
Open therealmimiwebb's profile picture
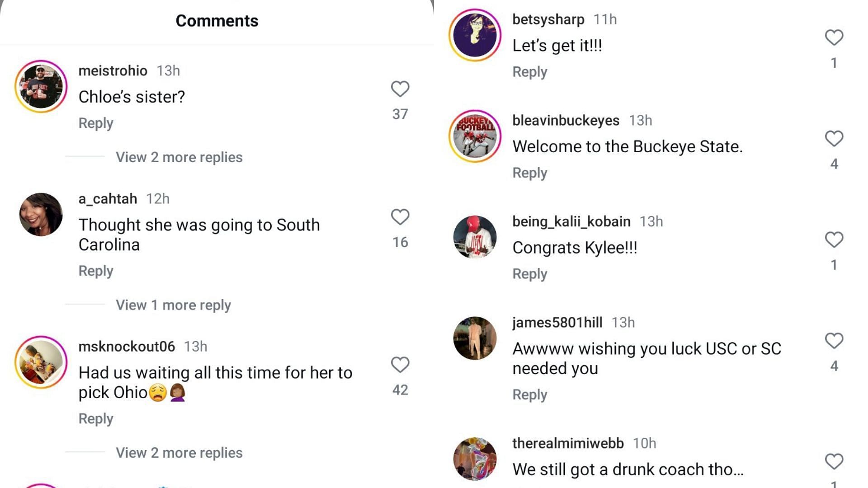475,459
